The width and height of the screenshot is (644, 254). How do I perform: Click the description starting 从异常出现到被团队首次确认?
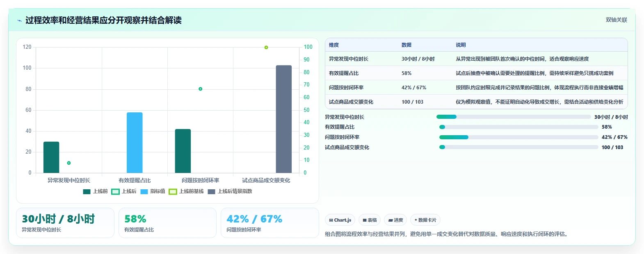pyautogui.click(x=522, y=59)
